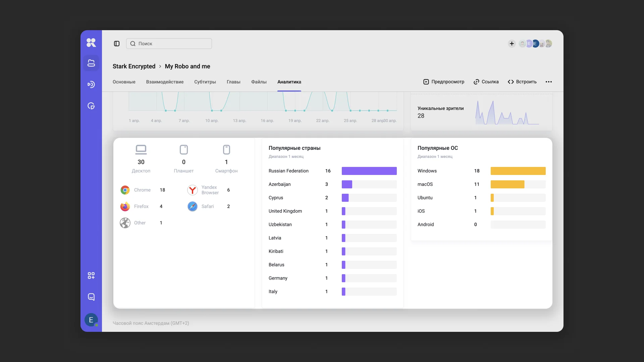
Task: Open the broadcast streams sidebar icon
Action: click(x=91, y=84)
